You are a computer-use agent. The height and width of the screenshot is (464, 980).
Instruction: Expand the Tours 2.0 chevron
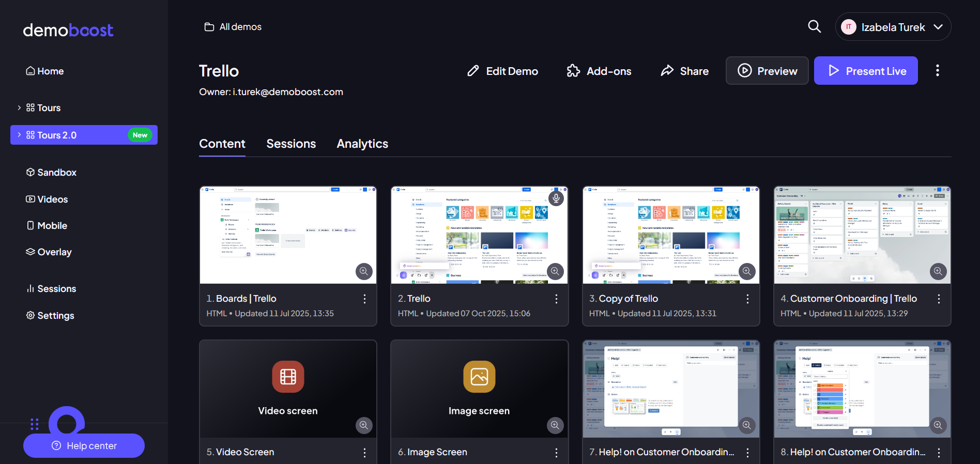coord(19,135)
